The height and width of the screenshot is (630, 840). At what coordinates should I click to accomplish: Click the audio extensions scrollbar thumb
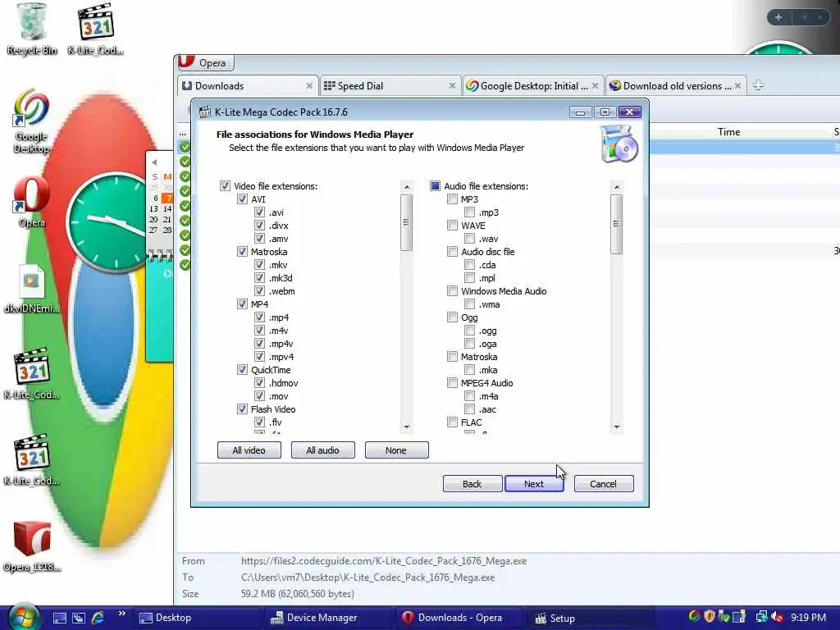[x=617, y=224]
